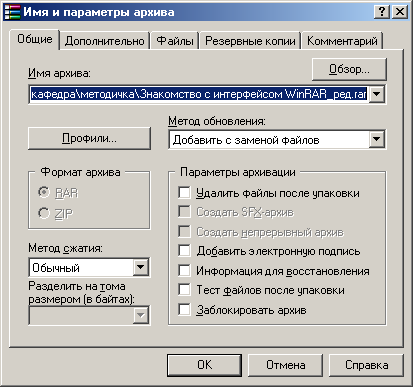413x387 pixels.
Task: Click the WinRAR icon in the title bar
Action: [12, 12]
